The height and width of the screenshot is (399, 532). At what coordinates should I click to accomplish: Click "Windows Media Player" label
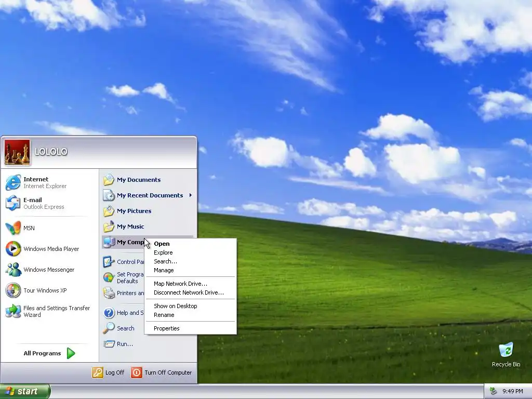pos(51,249)
